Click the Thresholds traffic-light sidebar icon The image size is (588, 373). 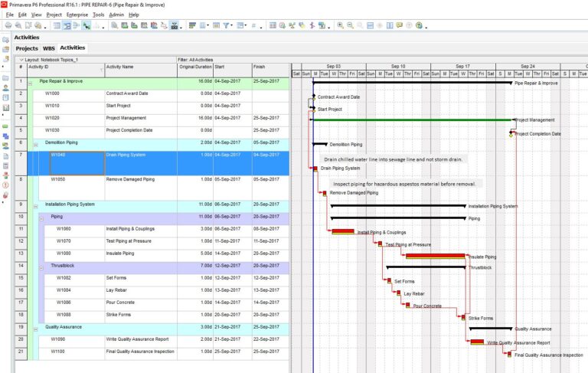(5, 175)
